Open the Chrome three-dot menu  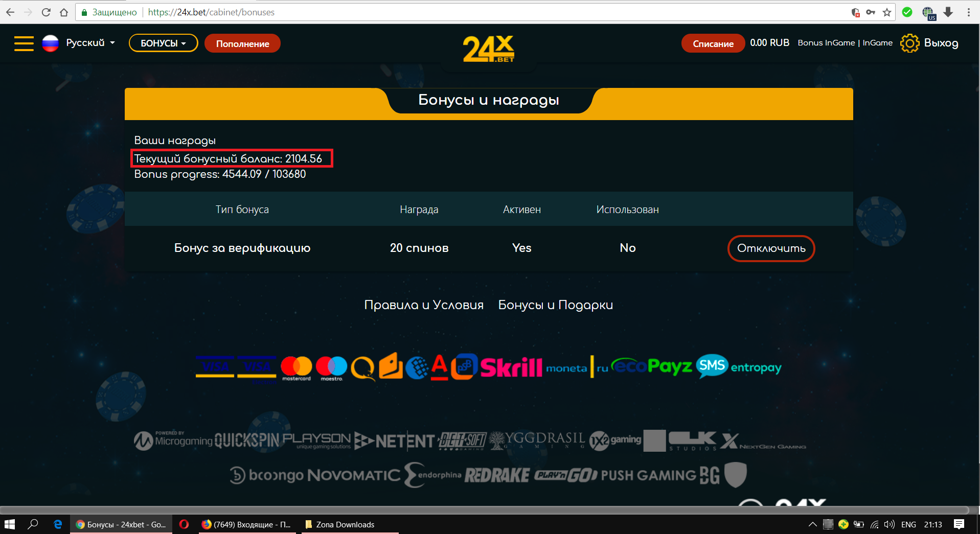(969, 12)
